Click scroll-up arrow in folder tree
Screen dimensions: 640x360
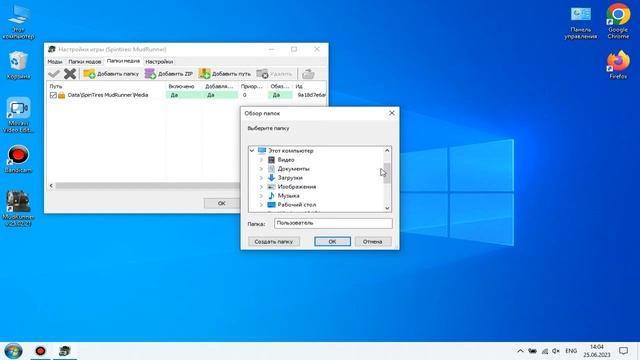click(x=387, y=151)
